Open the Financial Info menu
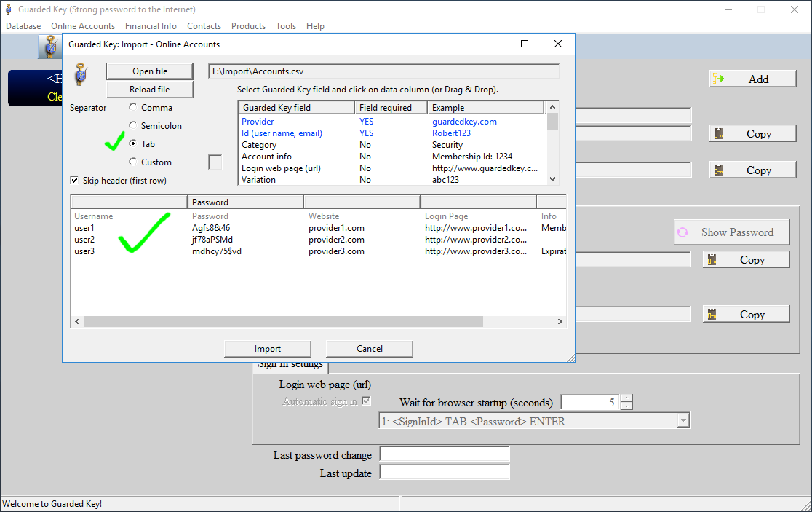Viewport: 812px width, 512px height. tap(151, 26)
